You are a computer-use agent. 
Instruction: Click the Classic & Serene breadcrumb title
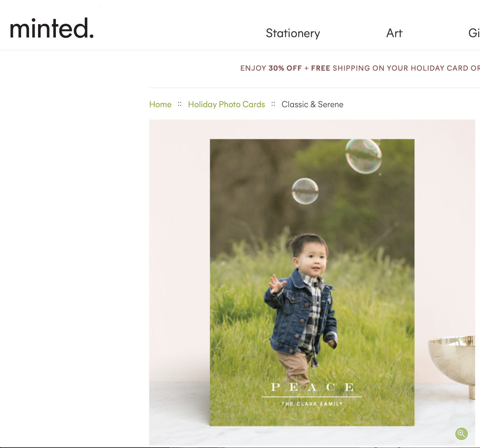click(312, 104)
